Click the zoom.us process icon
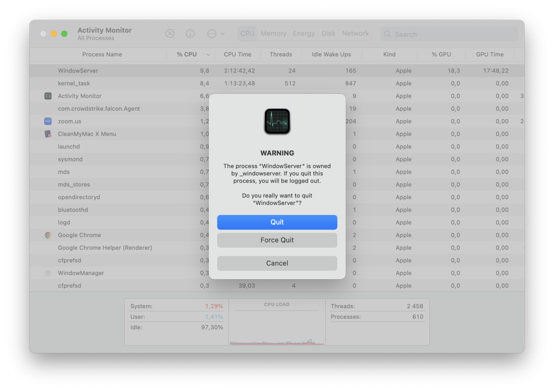The image size is (554, 392). point(48,121)
